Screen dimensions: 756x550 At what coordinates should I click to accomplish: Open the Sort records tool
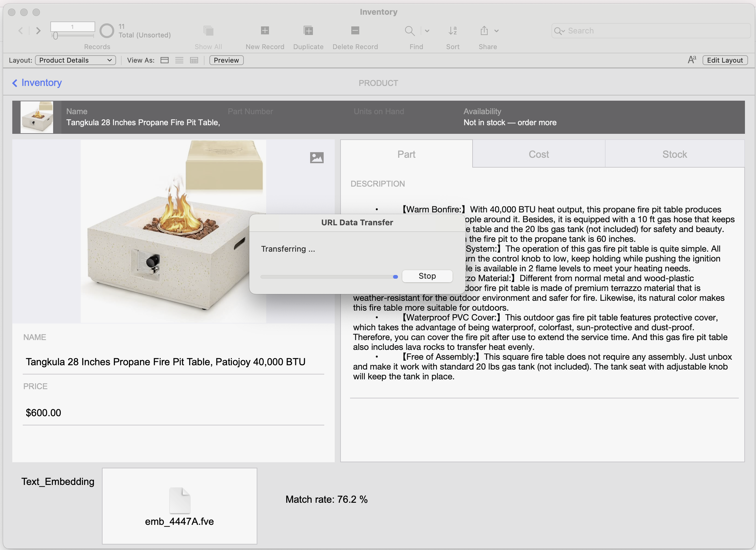453,31
